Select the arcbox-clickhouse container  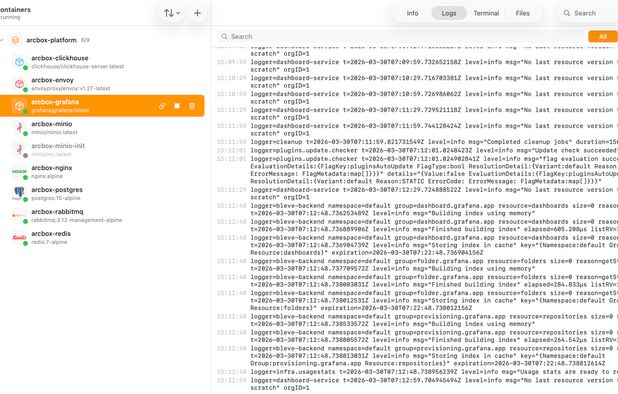point(102,62)
